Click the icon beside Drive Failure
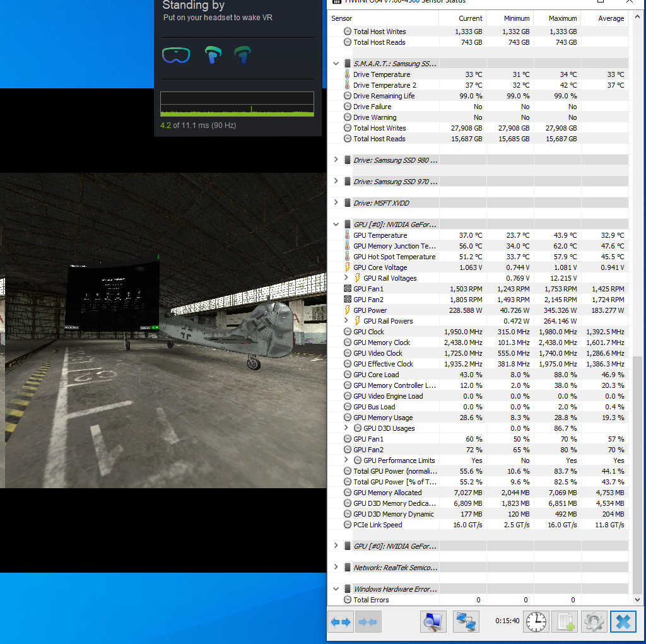This screenshot has width=646, height=644. (348, 107)
